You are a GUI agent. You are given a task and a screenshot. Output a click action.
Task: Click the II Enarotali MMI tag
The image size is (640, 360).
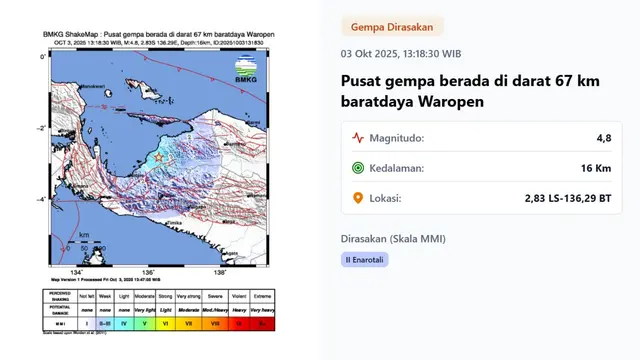[x=364, y=260]
